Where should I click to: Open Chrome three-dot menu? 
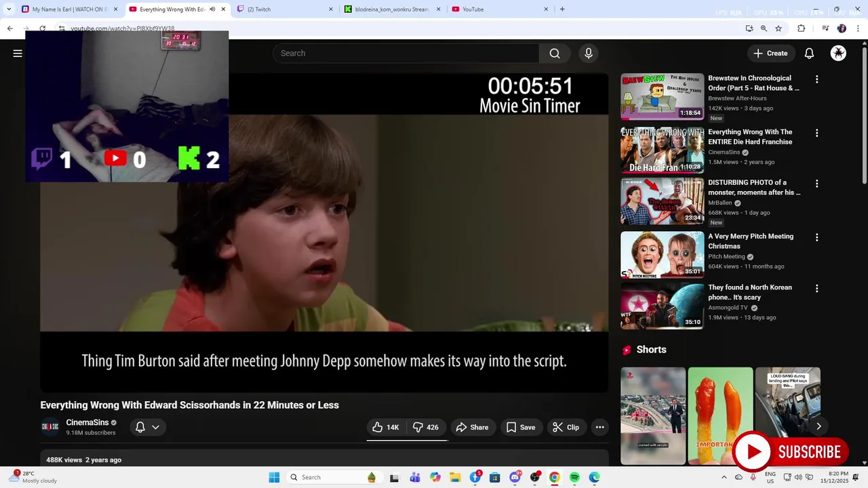[857, 28]
